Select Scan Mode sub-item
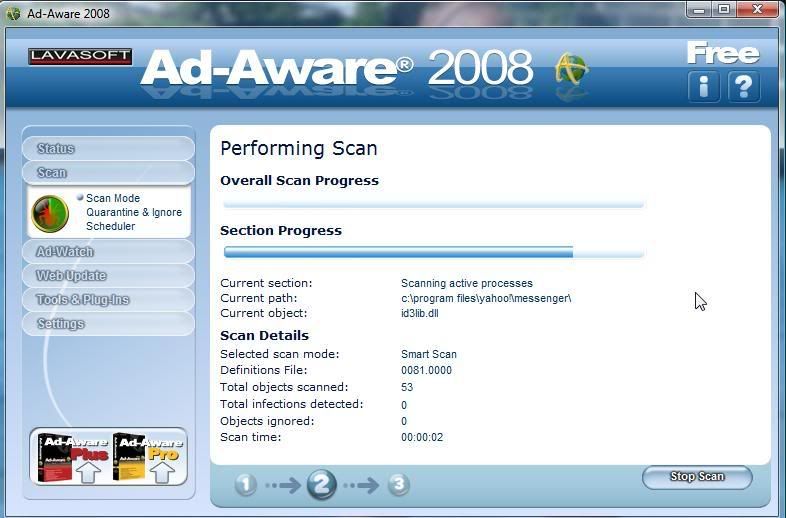Viewport: 786px width, 518px height. (113, 198)
